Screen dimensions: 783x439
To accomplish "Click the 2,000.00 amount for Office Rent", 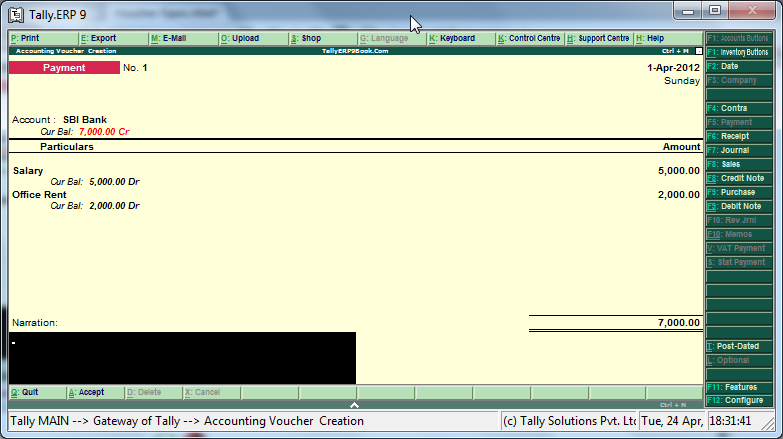I will (679, 195).
